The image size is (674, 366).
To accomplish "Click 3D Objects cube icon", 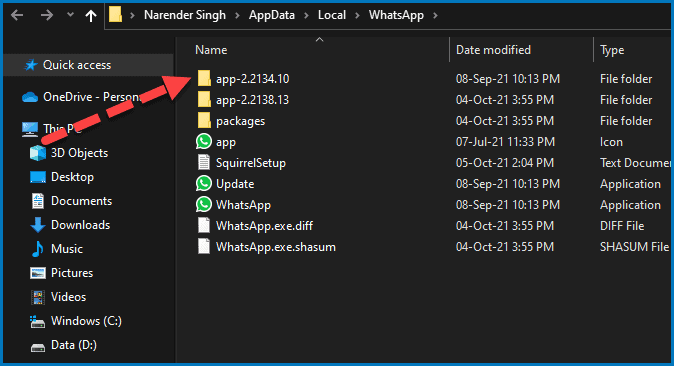I will coord(38,153).
